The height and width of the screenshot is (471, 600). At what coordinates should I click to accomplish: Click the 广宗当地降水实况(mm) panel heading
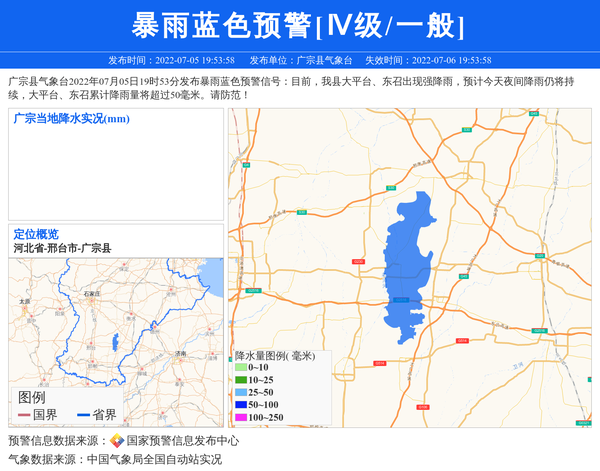(72, 119)
